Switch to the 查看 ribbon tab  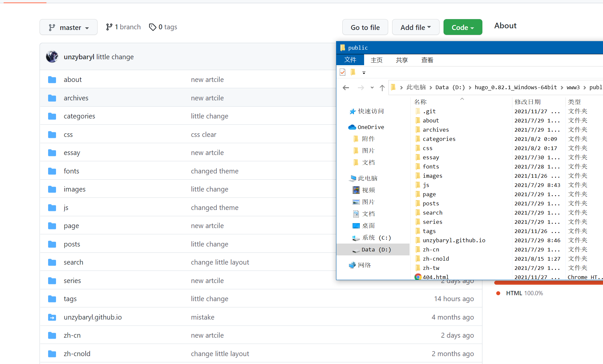(427, 60)
